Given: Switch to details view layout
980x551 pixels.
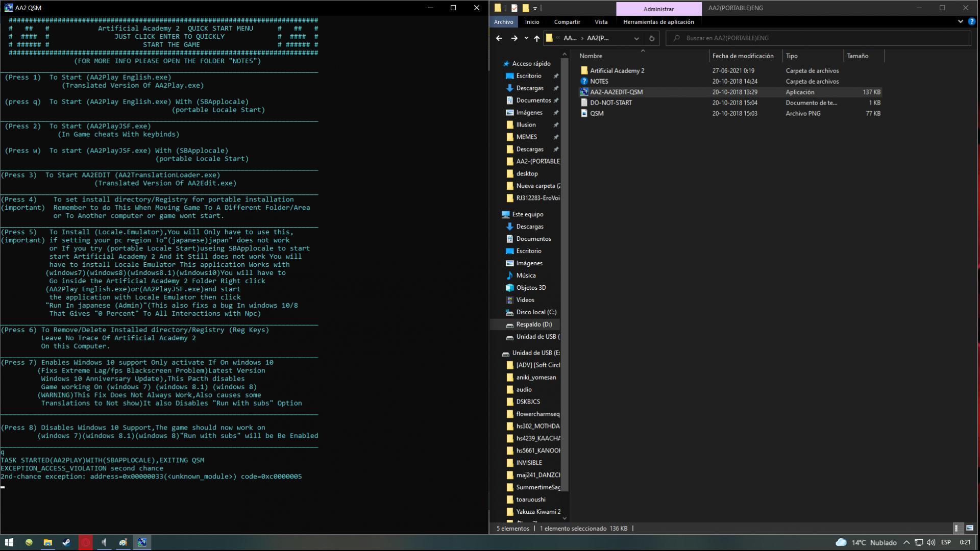Looking at the screenshot, I should pos(958,528).
